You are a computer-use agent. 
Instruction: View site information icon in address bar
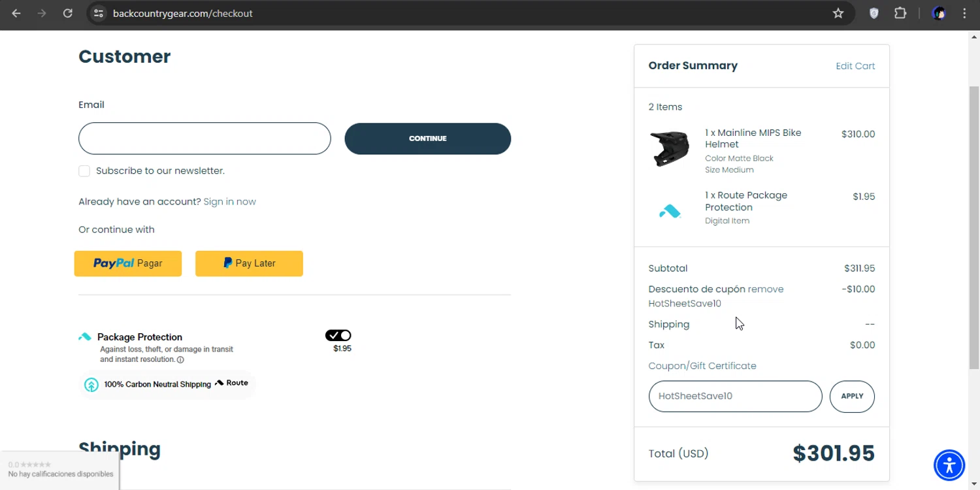99,13
